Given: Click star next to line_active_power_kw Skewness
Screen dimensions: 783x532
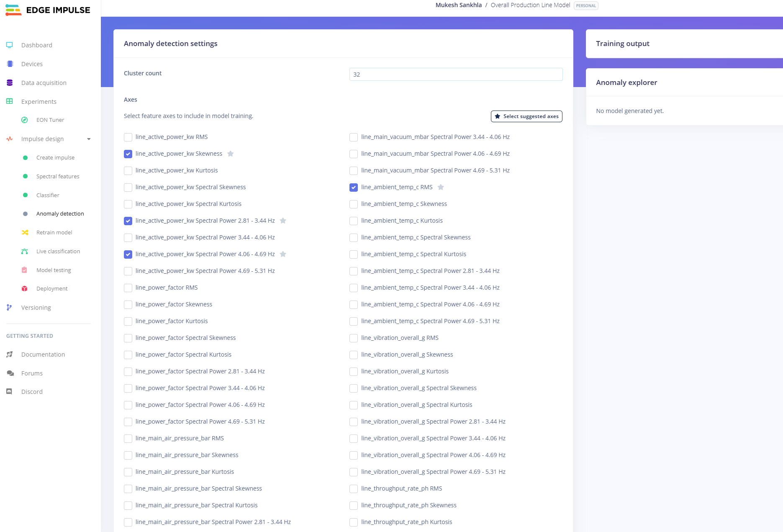Looking at the screenshot, I should click(230, 154).
